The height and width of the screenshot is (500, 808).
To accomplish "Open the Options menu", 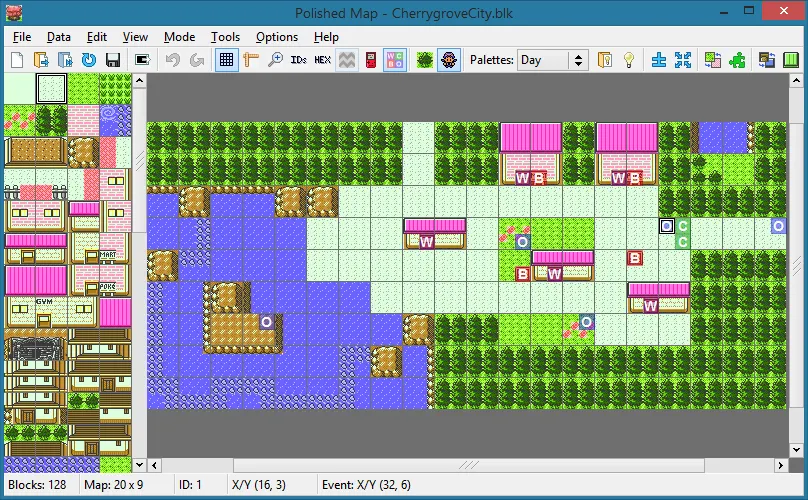I will pyautogui.click(x=277, y=37).
